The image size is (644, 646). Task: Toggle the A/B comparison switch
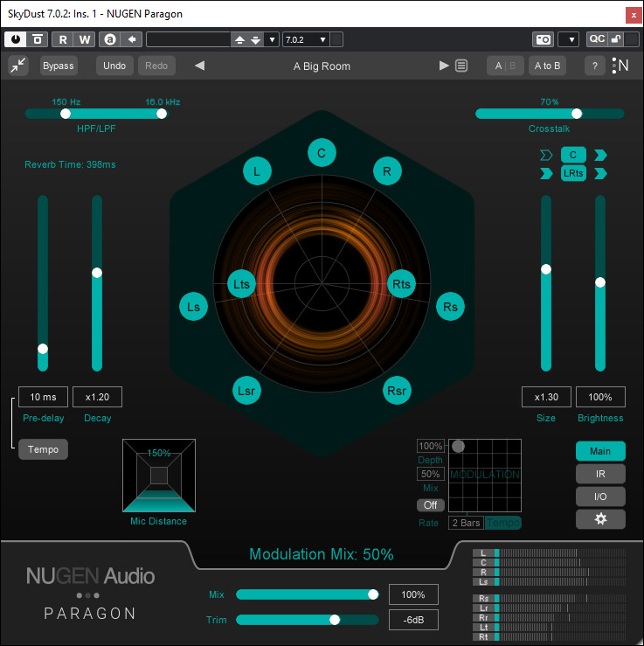505,66
